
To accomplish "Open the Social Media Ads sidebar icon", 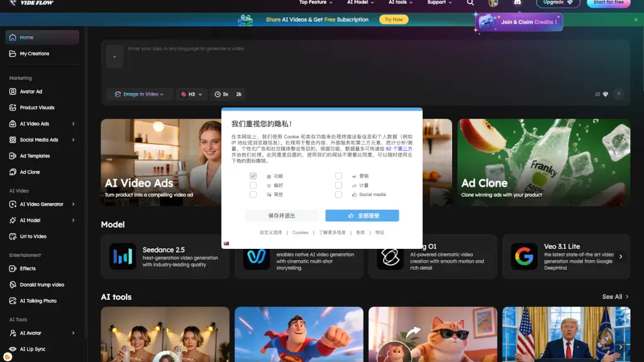I will [13, 140].
